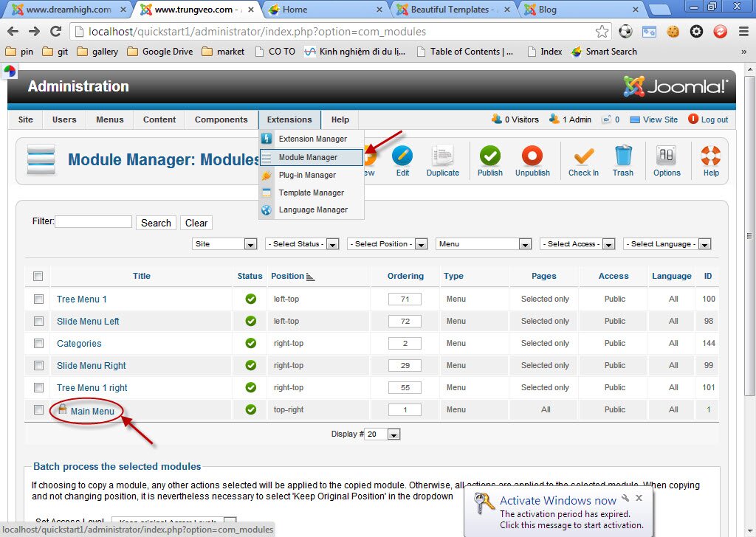Open the Select Position filter dropdown
The image size is (756, 537).
coord(388,243)
